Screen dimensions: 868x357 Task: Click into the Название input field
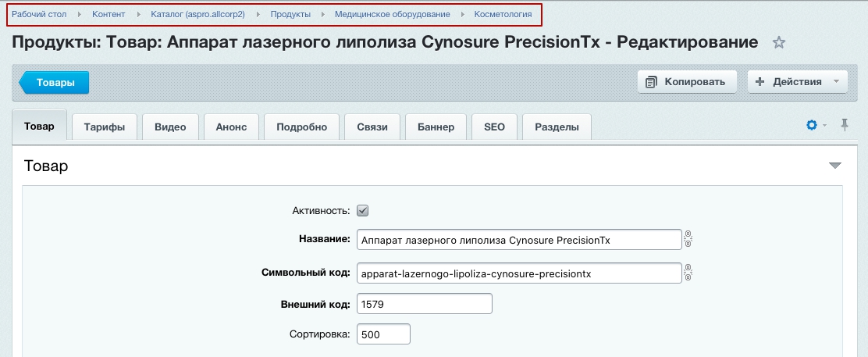[519, 240]
